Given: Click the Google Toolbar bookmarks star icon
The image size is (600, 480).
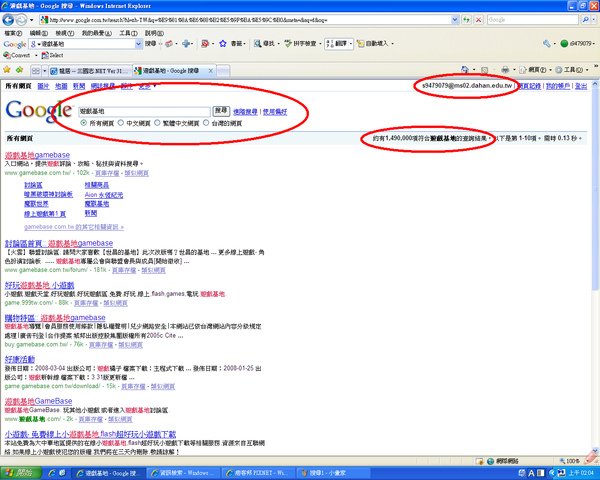Looking at the screenshot, I should click(x=223, y=44).
